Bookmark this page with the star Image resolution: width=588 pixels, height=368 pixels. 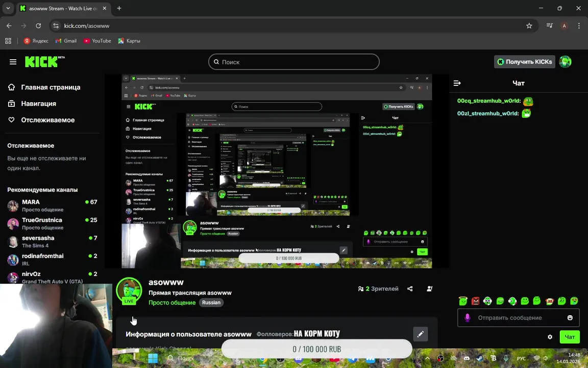(x=529, y=26)
